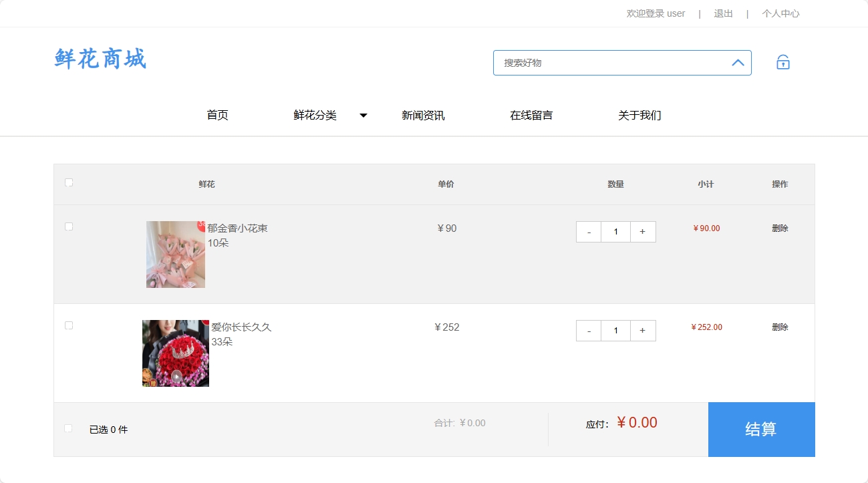
Task: Check the checkbox next to 已选 0 件
Action: (67, 428)
